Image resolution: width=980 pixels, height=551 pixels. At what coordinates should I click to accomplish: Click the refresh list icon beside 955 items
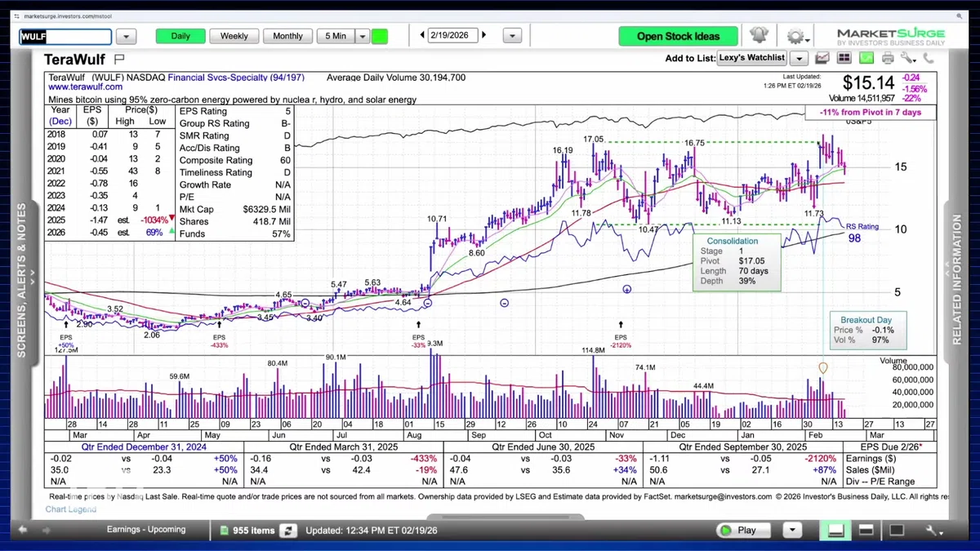(287, 531)
